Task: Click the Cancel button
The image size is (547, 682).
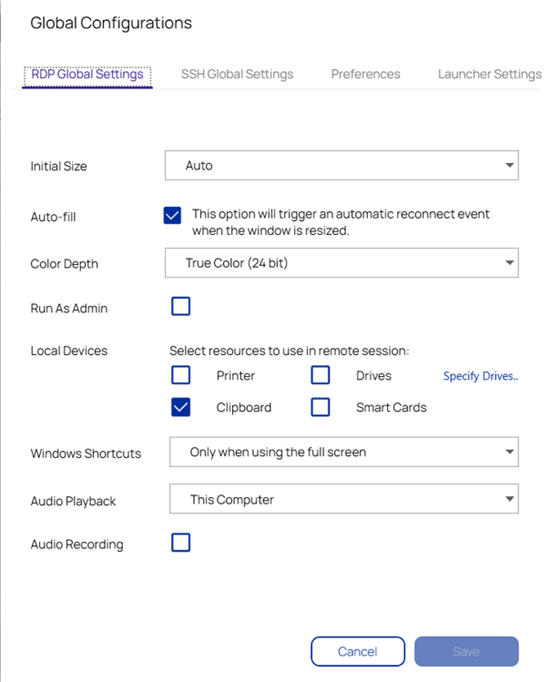Action: pyautogui.click(x=358, y=651)
